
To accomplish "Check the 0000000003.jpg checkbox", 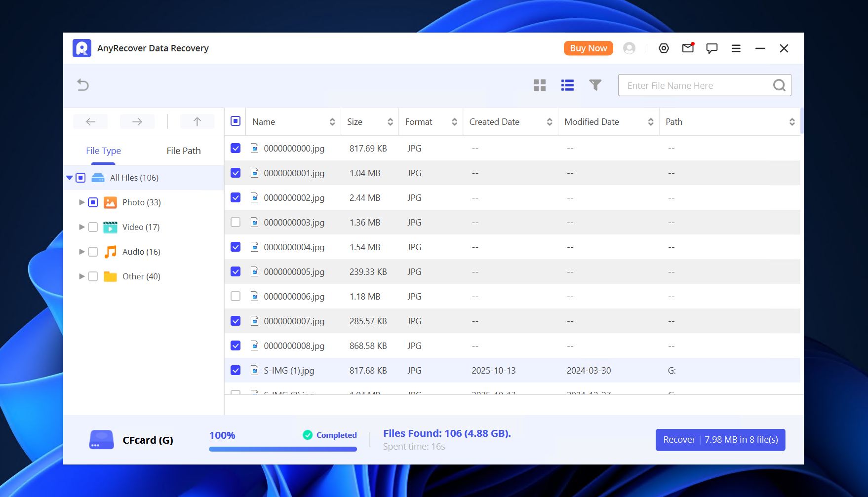I will tap(236, 222).
